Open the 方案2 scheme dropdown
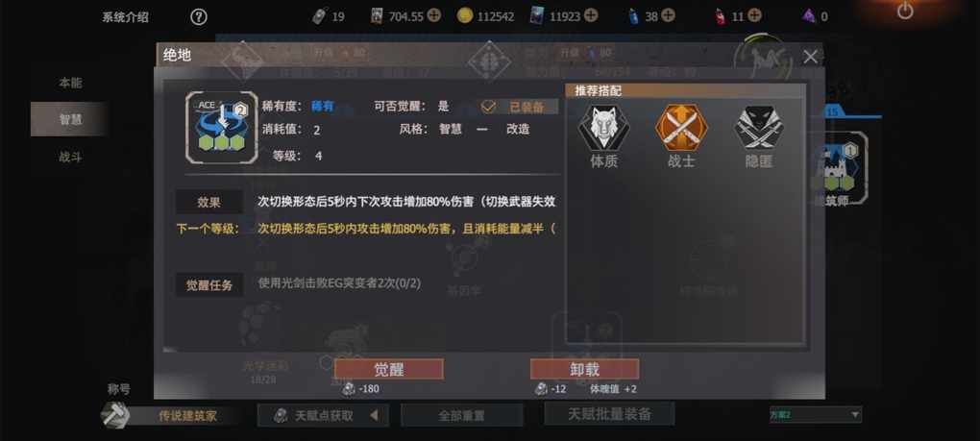Viewport: 980px width, 441px height. [816, 415]
